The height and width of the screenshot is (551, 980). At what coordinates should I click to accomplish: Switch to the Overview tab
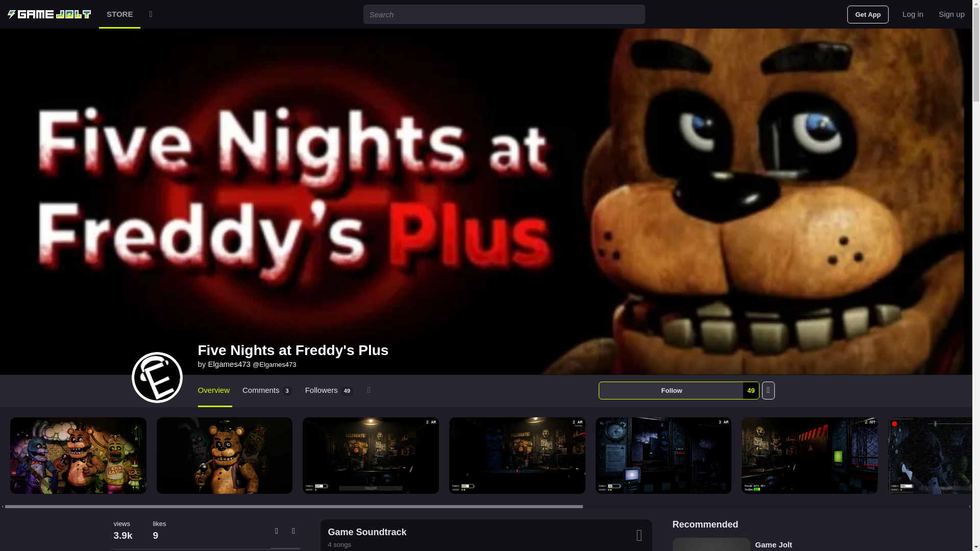[x=214, y=391]
